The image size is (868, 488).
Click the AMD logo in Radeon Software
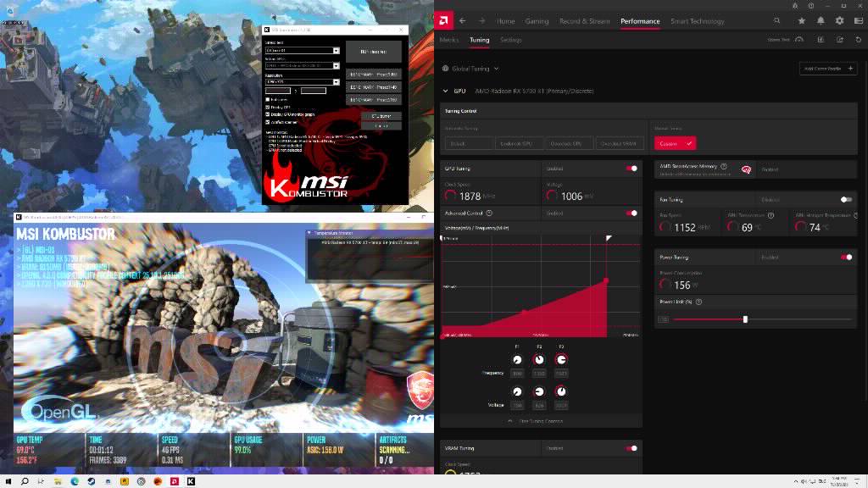[443, 21]
